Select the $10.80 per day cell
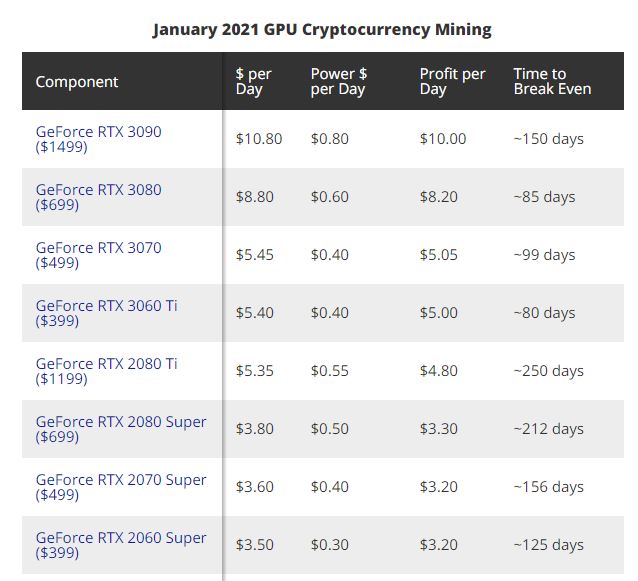The image size is (638, 581). tap(259, 139)
